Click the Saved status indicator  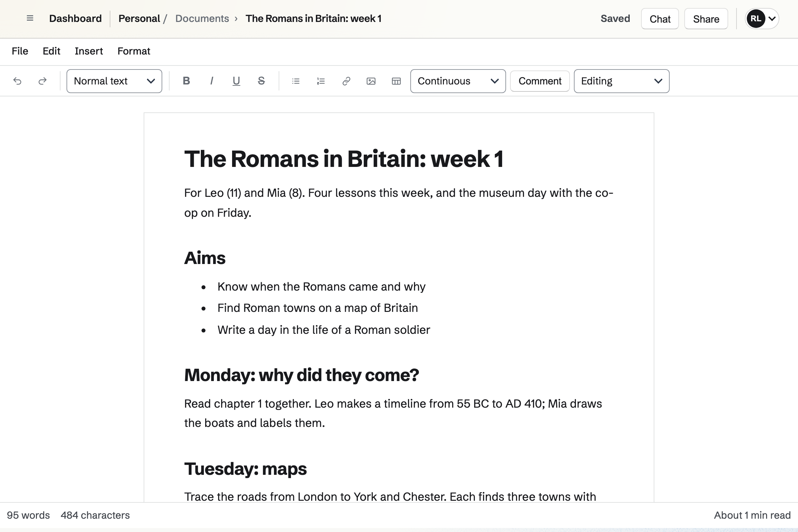615,18
